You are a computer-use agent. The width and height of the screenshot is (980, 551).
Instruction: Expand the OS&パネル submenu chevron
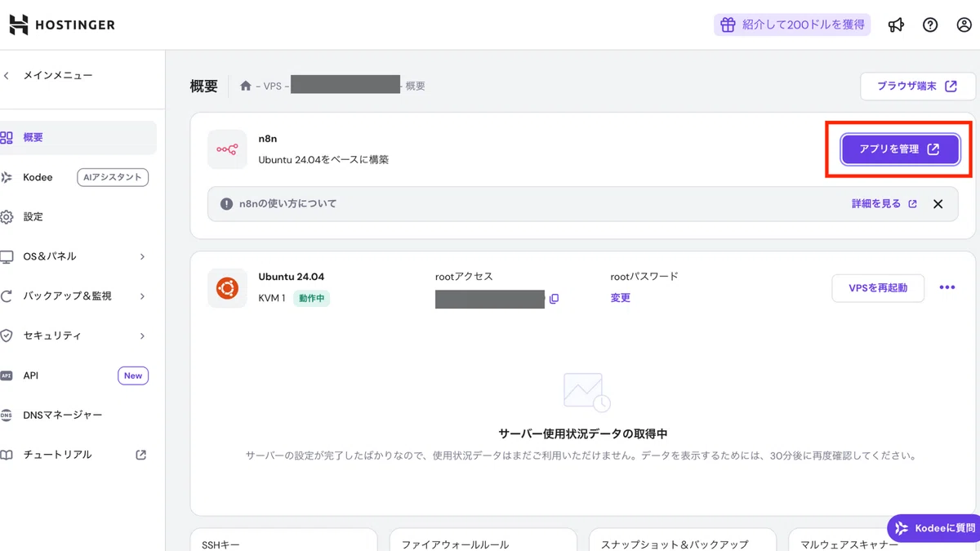click(x=142, y=256)
